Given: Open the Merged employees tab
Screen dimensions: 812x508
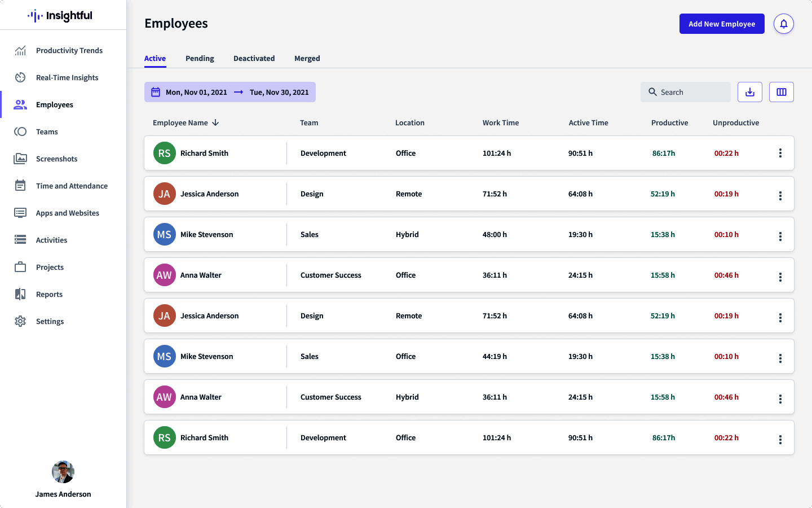Looking at the screenshot, I should [307, 59].
